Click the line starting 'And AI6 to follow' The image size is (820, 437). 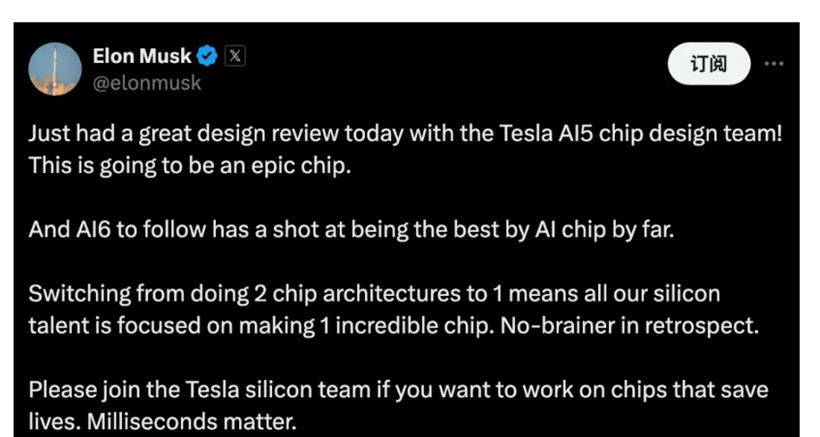(x=351, y=230)
